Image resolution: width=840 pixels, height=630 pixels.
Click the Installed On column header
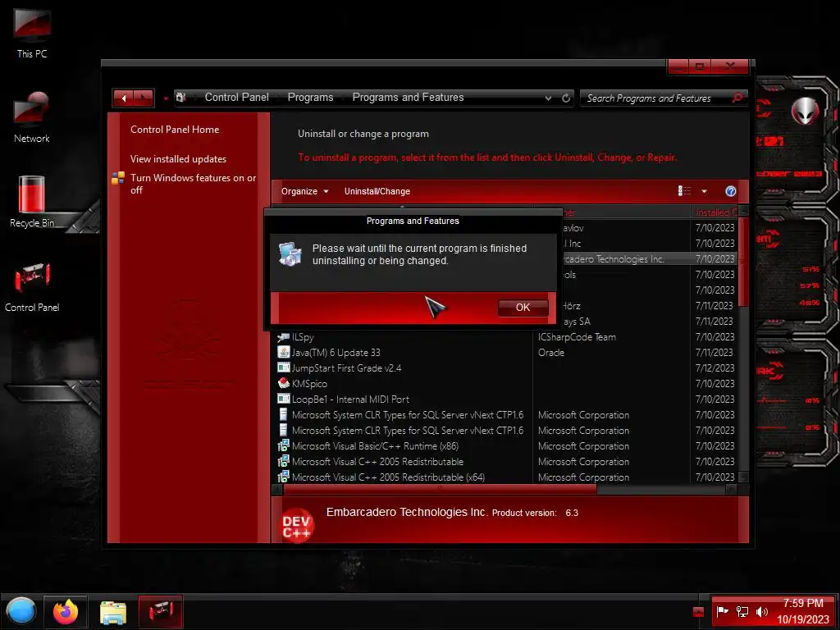(x=714, y=212)
